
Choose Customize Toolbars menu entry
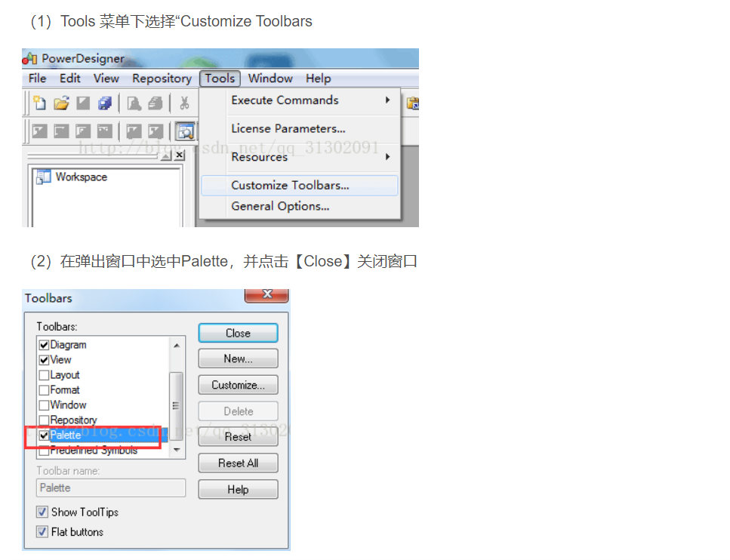point(300,185)
